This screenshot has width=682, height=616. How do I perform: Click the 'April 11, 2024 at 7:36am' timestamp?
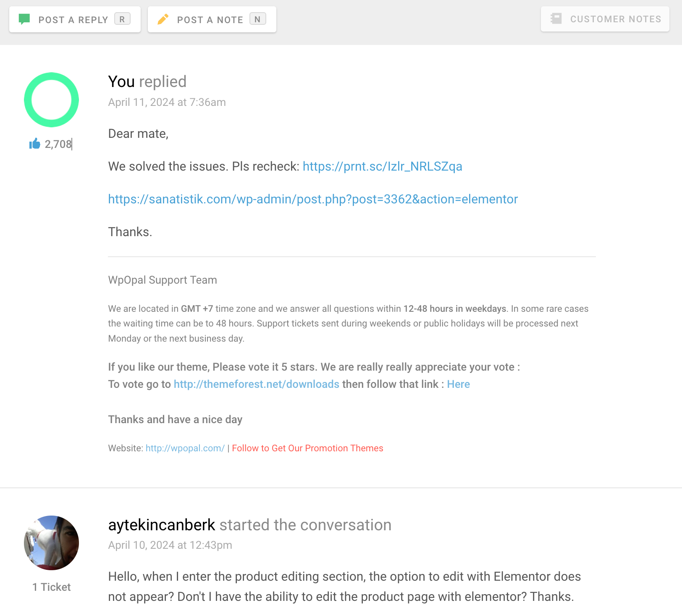[167, 102]
